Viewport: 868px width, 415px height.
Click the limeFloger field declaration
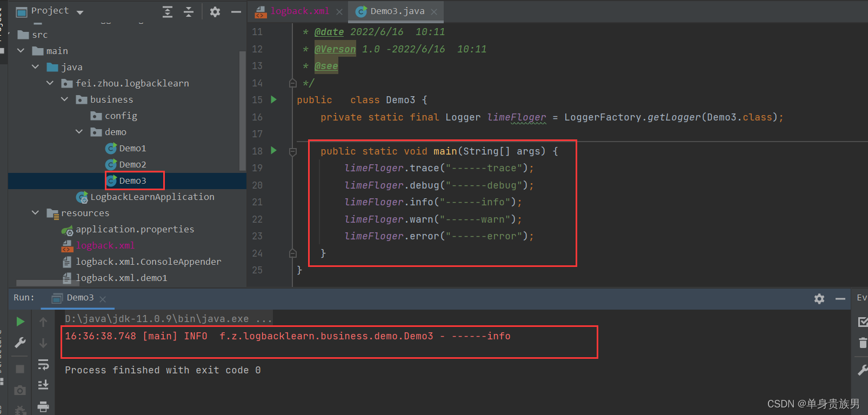517,117
